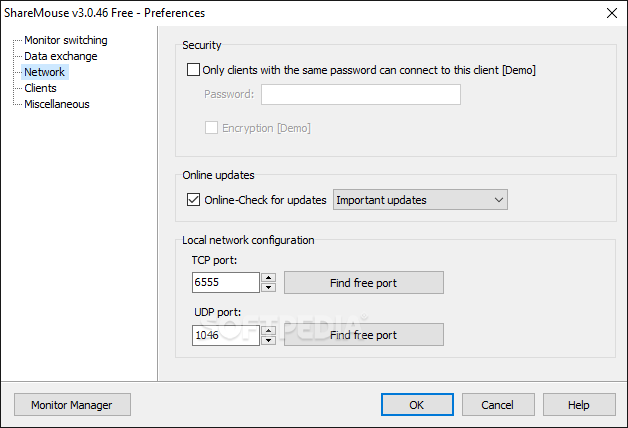Image resolution: width=628 pixels, height=428 pixels.
Task: Open Help for preferences
Action: coord(579,405)
